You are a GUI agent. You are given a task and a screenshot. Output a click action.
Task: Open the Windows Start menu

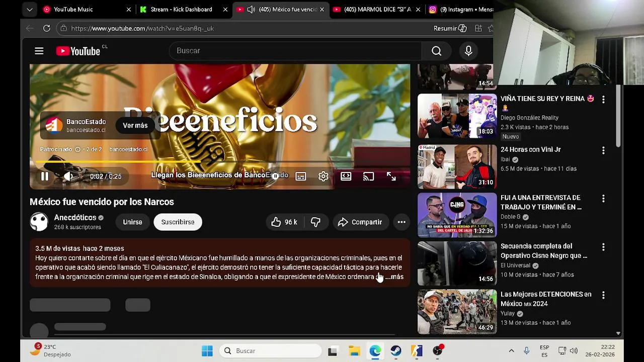click(x=207, y=351)
